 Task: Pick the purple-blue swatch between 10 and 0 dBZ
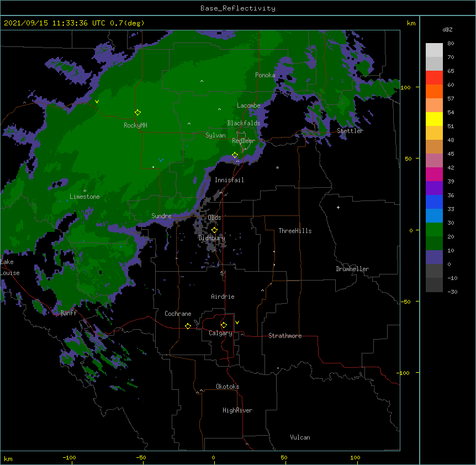(x=434, y=257)
